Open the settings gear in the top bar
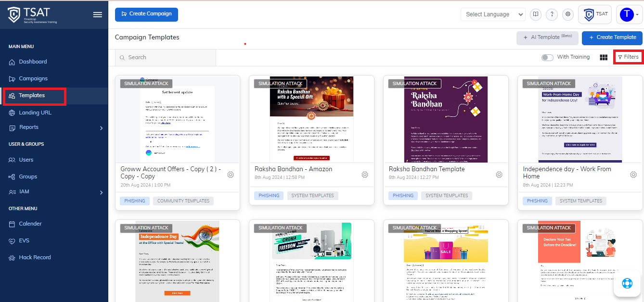Image resolution: width=644 pixels, height=302 pixels. coord(568,14)
